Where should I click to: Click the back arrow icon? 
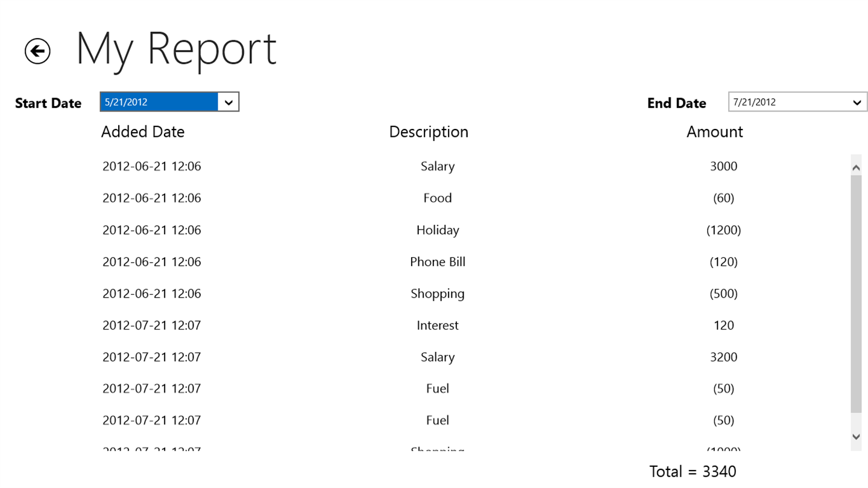37,51
